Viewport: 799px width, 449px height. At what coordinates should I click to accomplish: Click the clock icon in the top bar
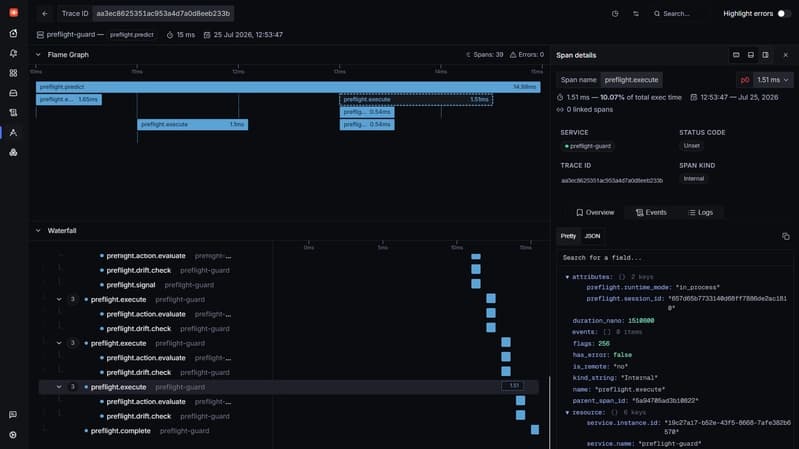click(x=615, y=14)
